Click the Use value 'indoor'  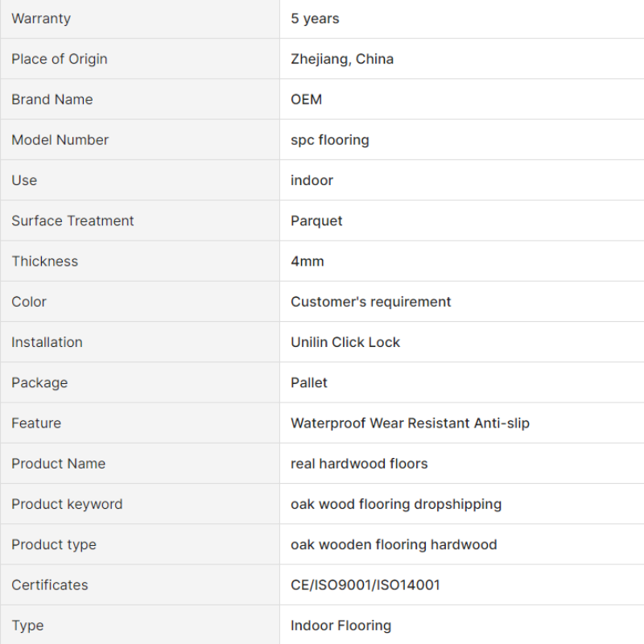pos(312,180)
